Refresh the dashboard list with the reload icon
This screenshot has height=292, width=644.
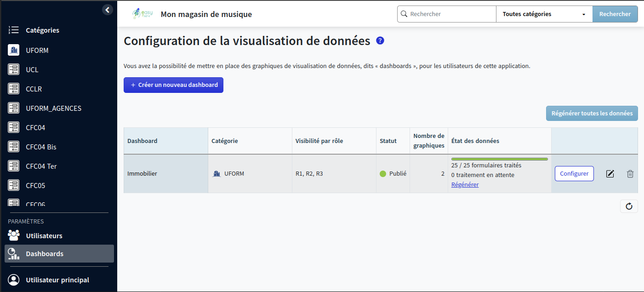click(x=629, y=206)
